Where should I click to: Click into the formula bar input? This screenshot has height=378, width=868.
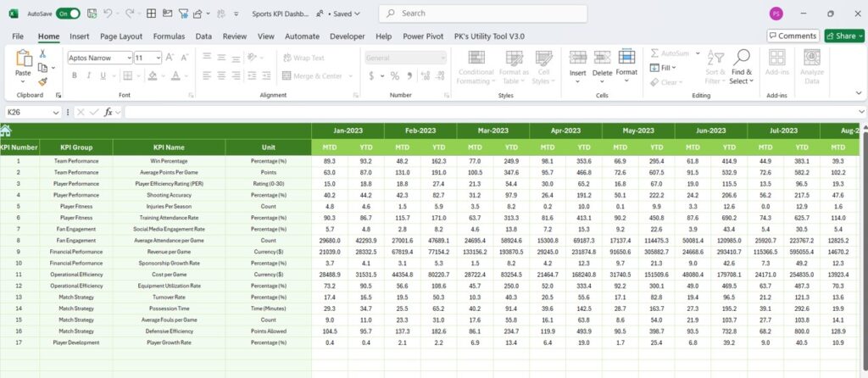pos(490,113)
